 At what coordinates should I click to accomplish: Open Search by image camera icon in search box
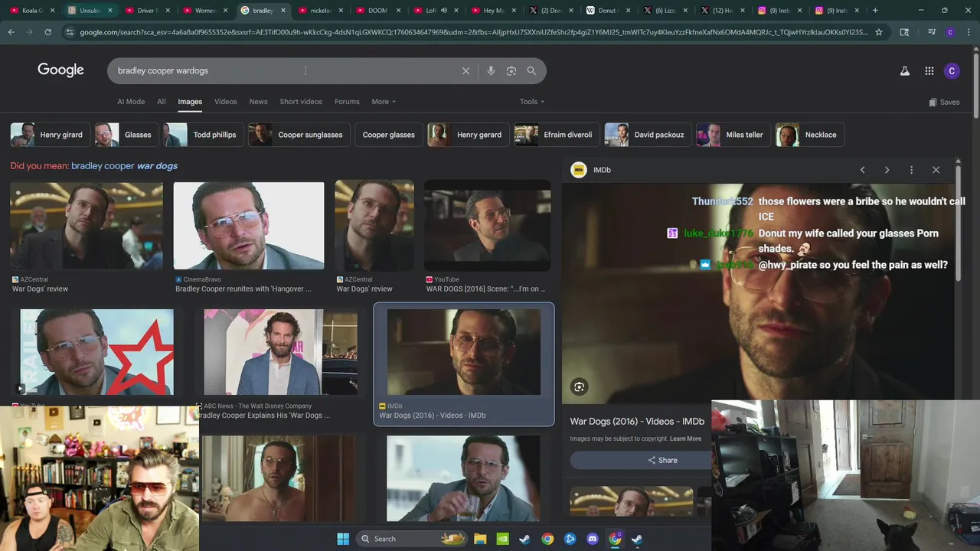(511, 70)
